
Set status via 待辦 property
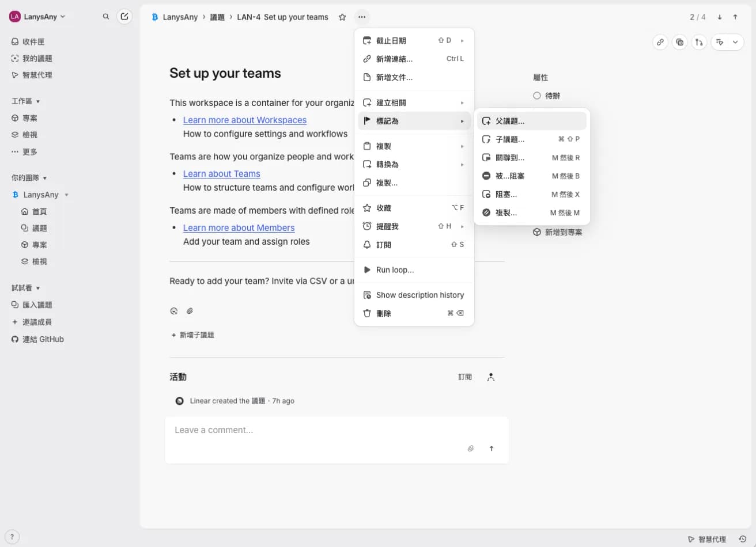pos(547,96)
